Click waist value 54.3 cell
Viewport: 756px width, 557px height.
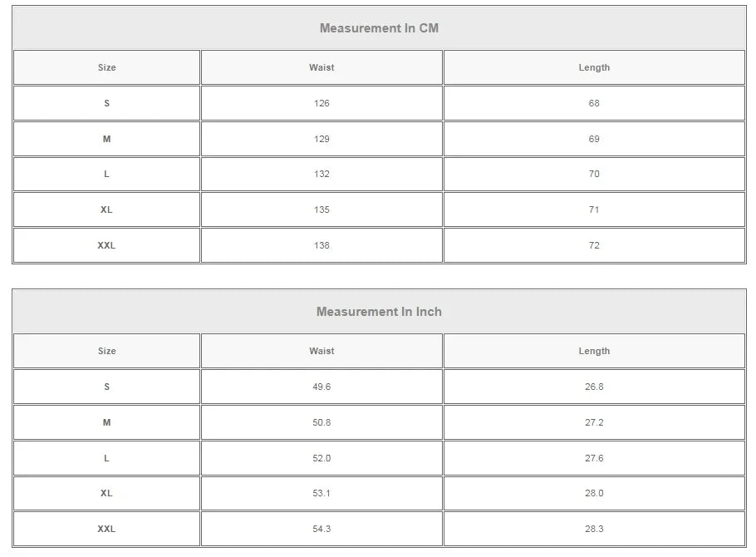pos(322,529)
